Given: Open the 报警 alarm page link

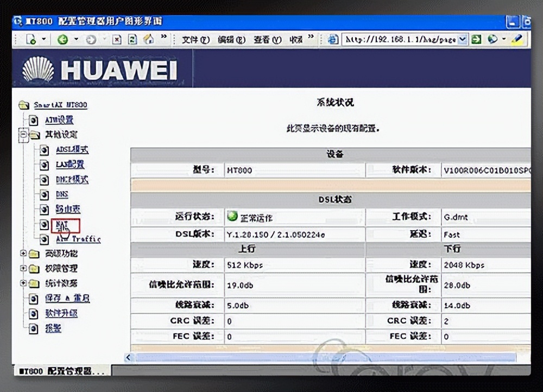Looking at the screenshot, I should 52,328.
